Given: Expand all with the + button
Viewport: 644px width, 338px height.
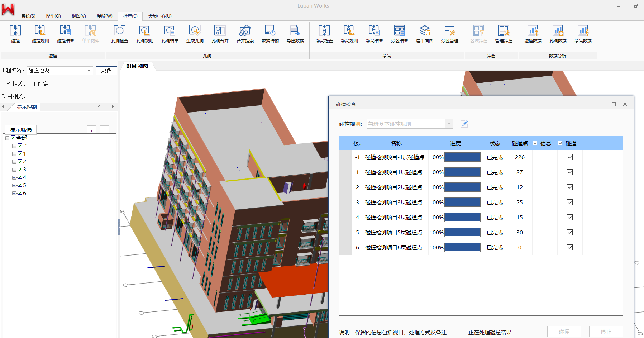Looking at the screenshot, I should click(x=92, y=130).
